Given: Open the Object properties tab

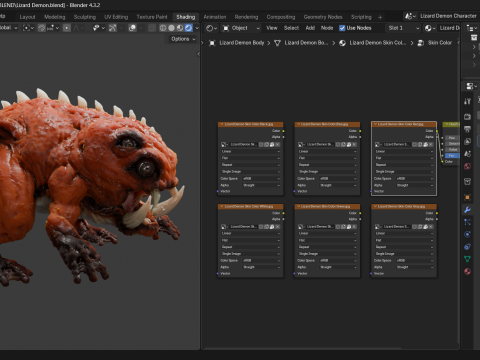Looking at the screenshot, I should click(467, 197).
